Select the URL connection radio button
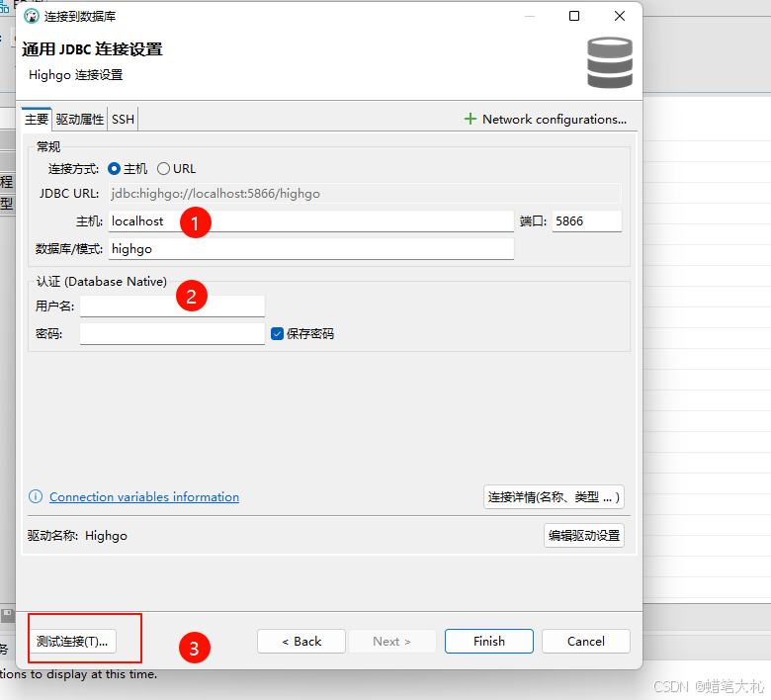The width and height of the screenshot is (771, 700). point(163,169)
